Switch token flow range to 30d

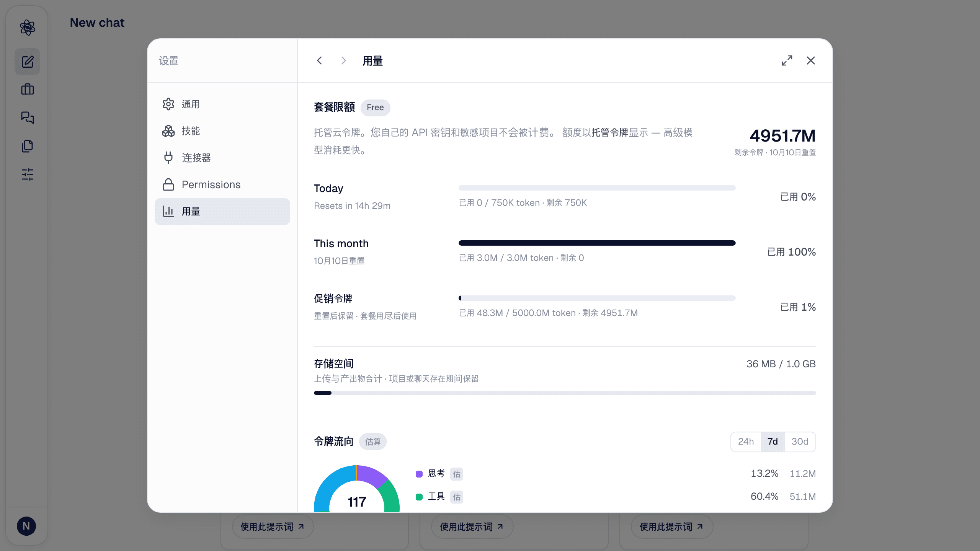tap(800, 442)
